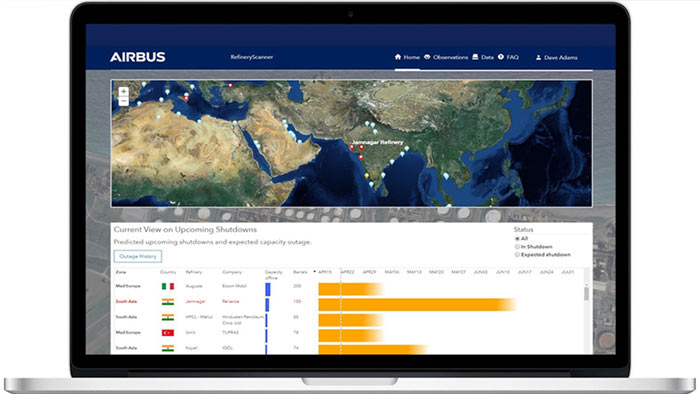This screenshot has height=394, width=700.
Task: Click the Outage History button
Action: [x=138, y=257]
